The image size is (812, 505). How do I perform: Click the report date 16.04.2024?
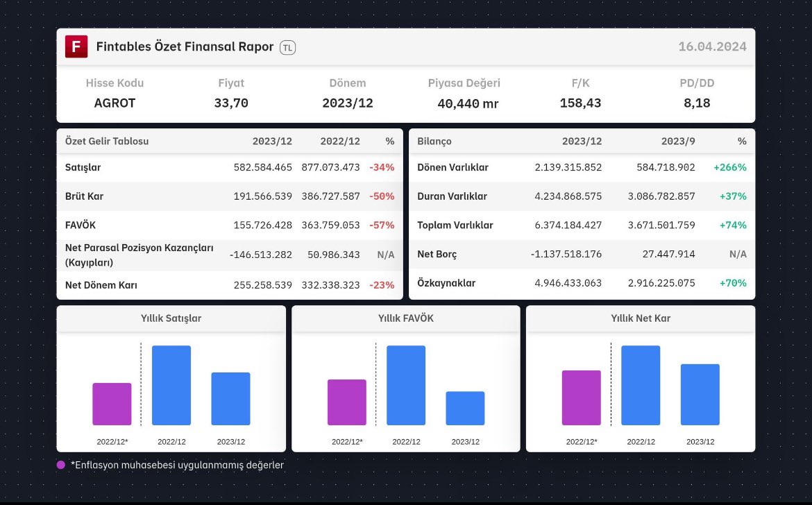click(712, 46)
